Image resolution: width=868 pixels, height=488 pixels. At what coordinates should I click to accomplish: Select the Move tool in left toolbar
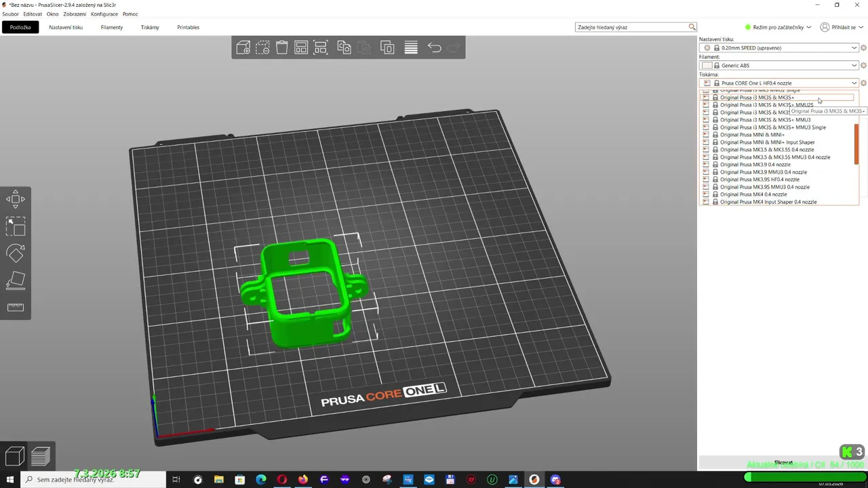[x=16, y=199]
